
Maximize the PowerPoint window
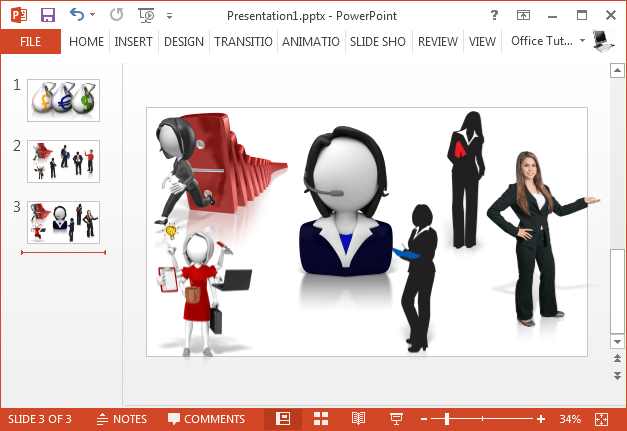[582, 16]
